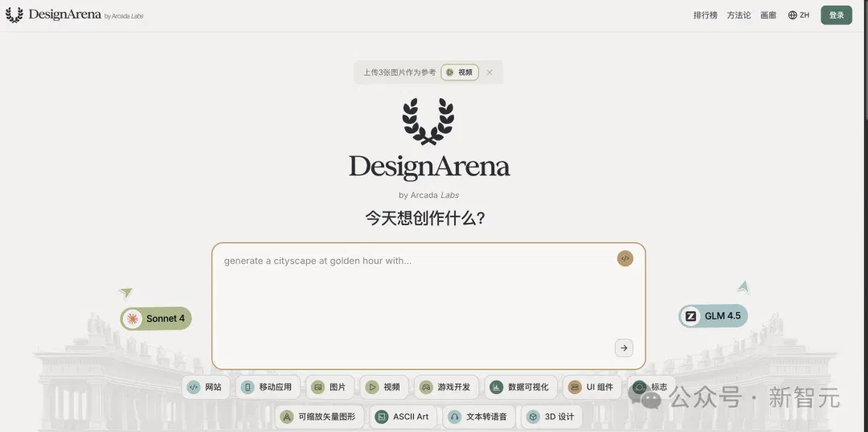
Task: Select the 可缩放矢量图形 SVG category
Action: [319, 417]
